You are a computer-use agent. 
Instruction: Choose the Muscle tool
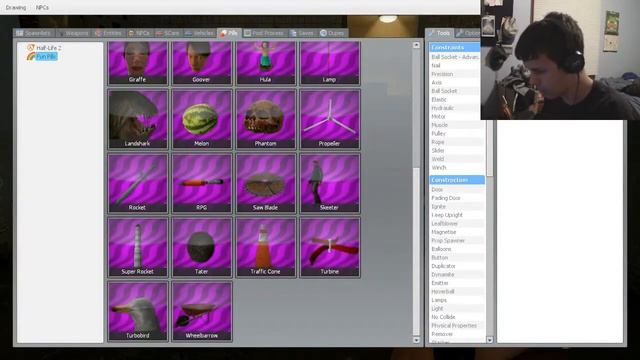point(457,125)
